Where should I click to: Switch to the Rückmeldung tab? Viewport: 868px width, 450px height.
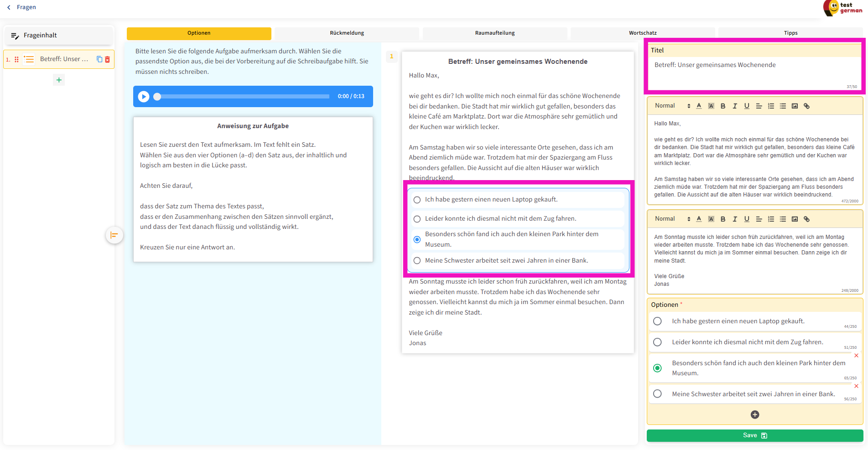pyautogui.click(x=347, y=33)
